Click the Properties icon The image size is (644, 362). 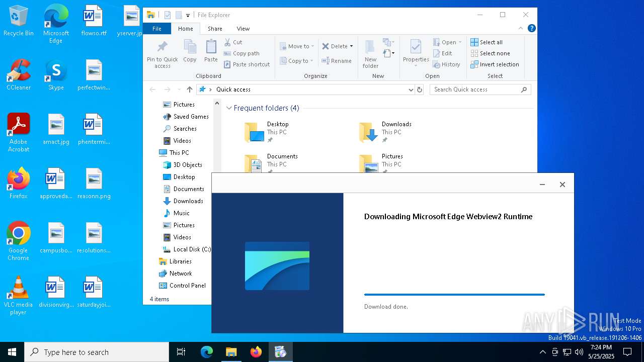pos(416,47)
